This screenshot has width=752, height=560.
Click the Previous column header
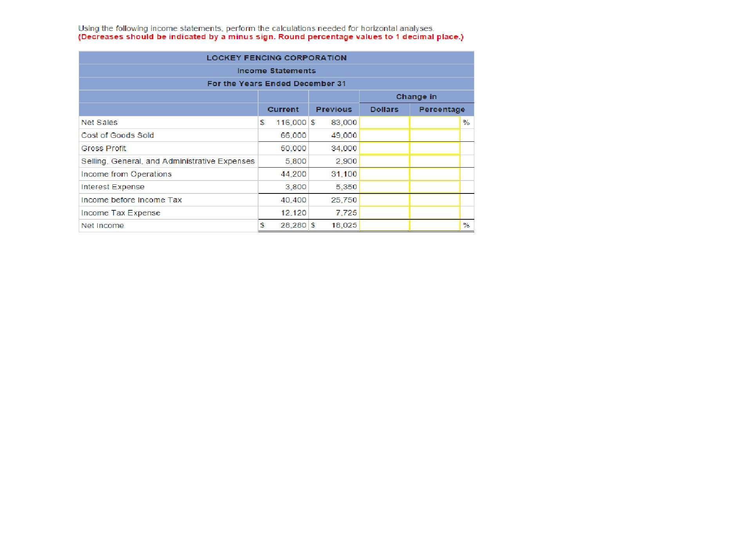(334, 109)
